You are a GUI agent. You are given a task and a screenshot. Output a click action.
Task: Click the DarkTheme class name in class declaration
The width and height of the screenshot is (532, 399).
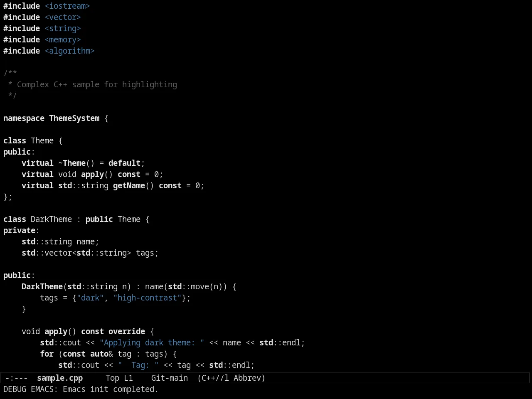(x=51, y=219)
